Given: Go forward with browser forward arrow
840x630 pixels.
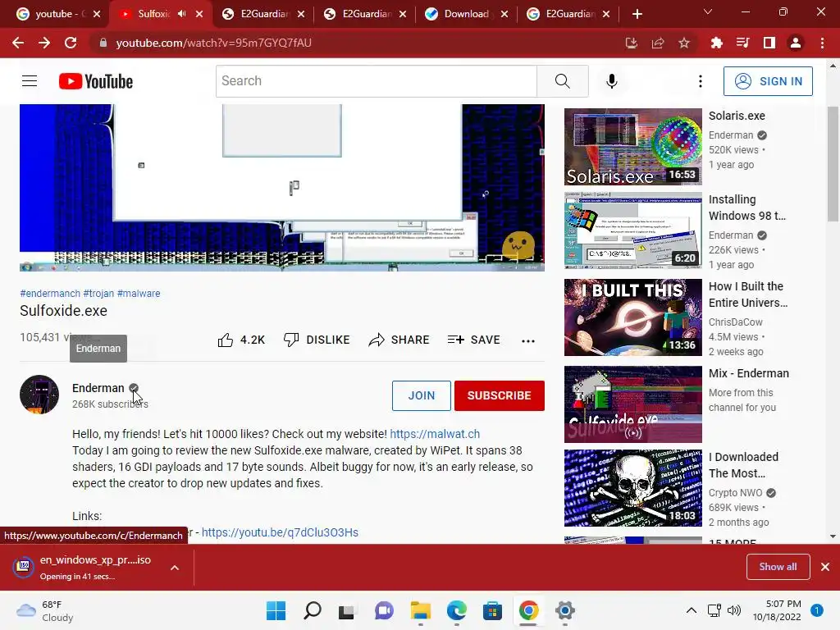Looking at the screenshot, I should (44, 43).
